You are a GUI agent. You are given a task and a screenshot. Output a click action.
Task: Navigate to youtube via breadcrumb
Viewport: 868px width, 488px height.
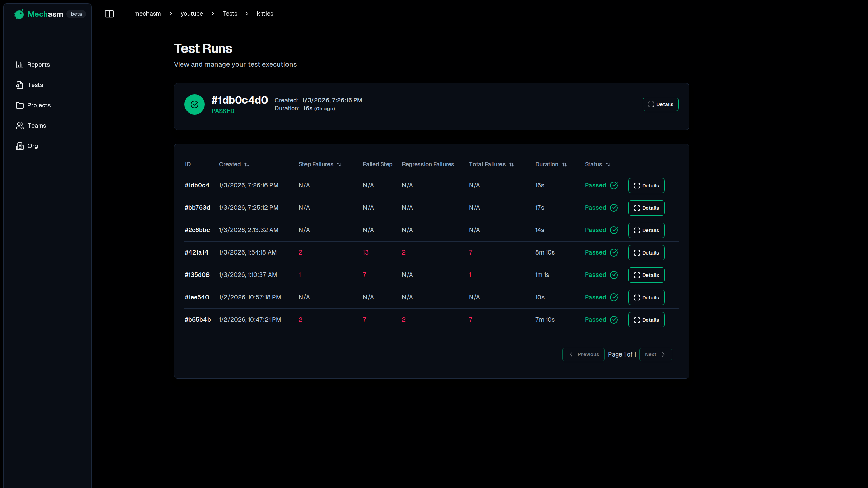point(192,14)
